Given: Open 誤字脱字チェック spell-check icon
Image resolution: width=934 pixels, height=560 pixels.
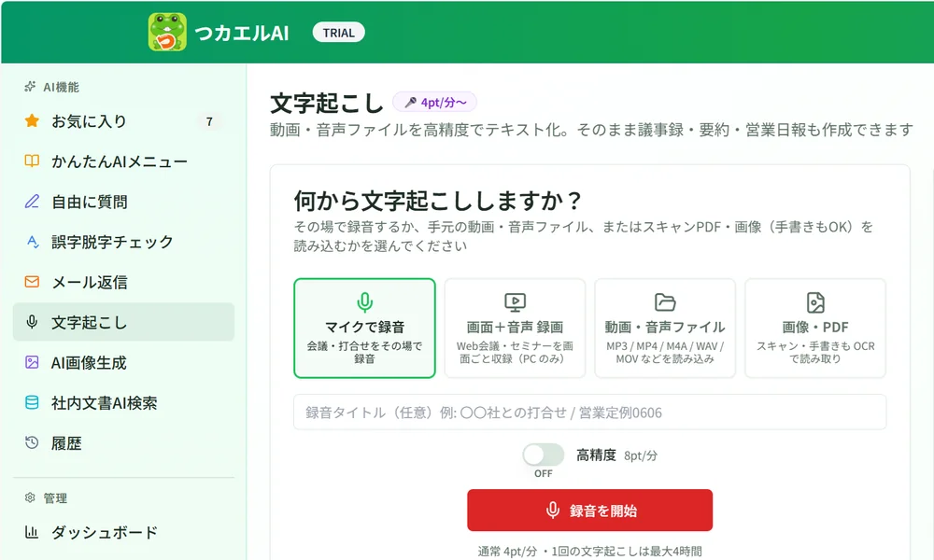Looking at the screenshot, I should click(32, 242).
